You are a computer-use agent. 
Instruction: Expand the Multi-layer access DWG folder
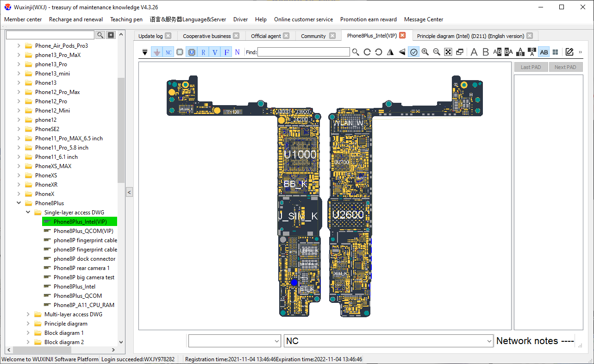(x=28, y=314)
